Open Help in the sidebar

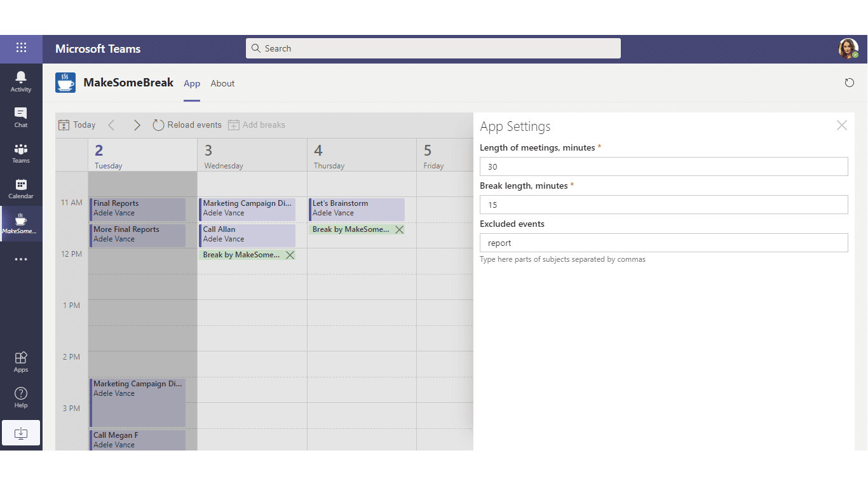click(21, 397)
